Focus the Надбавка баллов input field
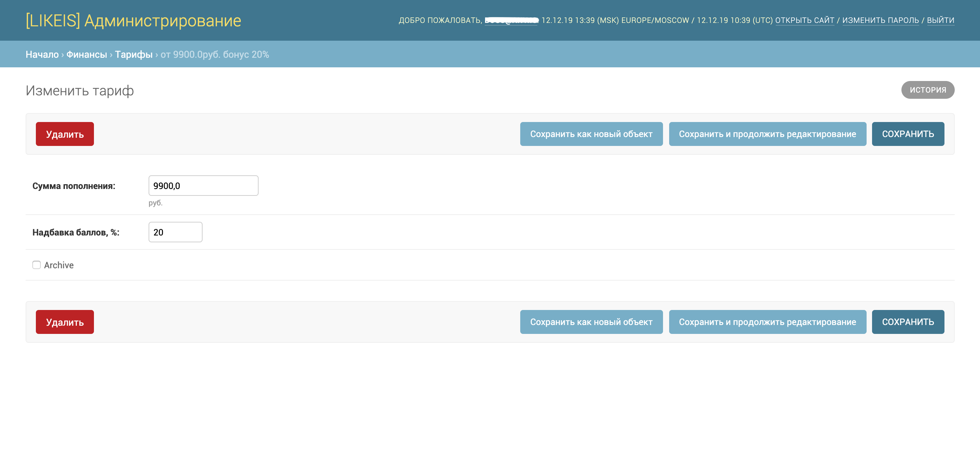This screenshot has height=473, width=980. tap(175, 232)
